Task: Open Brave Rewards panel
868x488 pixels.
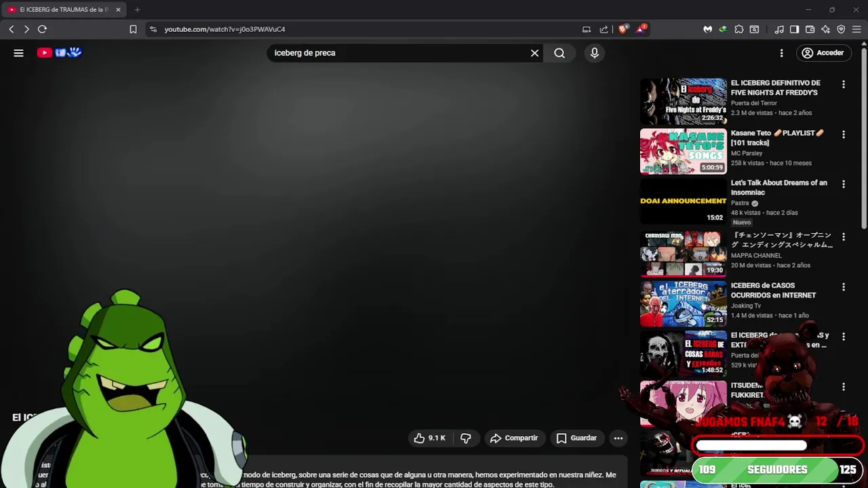Action: (641, 29)
